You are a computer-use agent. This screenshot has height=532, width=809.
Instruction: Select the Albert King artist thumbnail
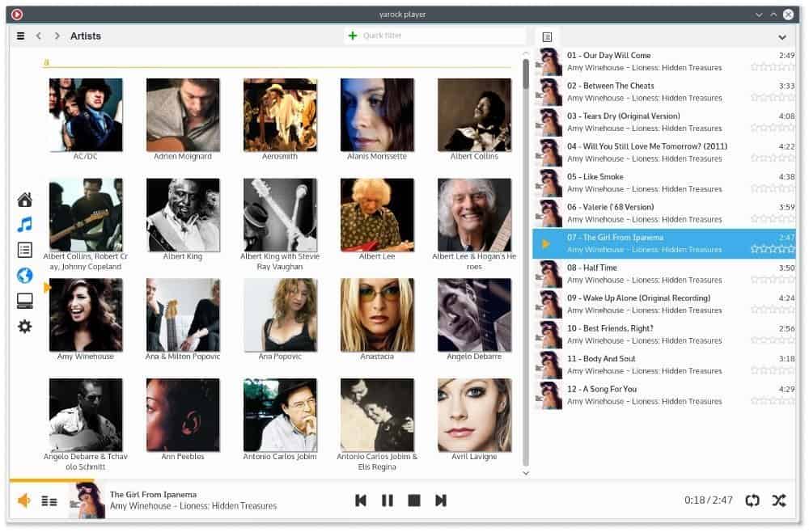(183, 215)
